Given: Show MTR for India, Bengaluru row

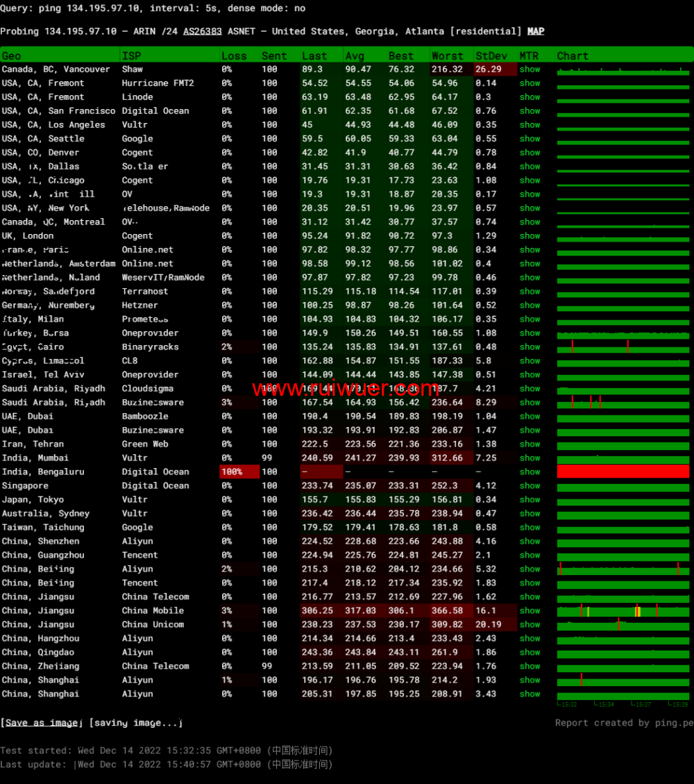Looking at the screenshot, I should [530, 472].
